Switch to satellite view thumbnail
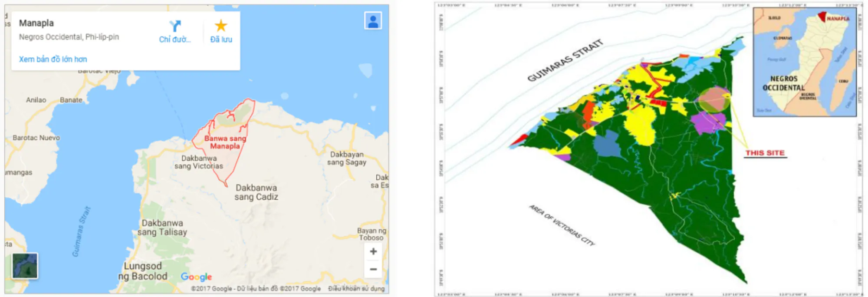 [x=25, y=266]
